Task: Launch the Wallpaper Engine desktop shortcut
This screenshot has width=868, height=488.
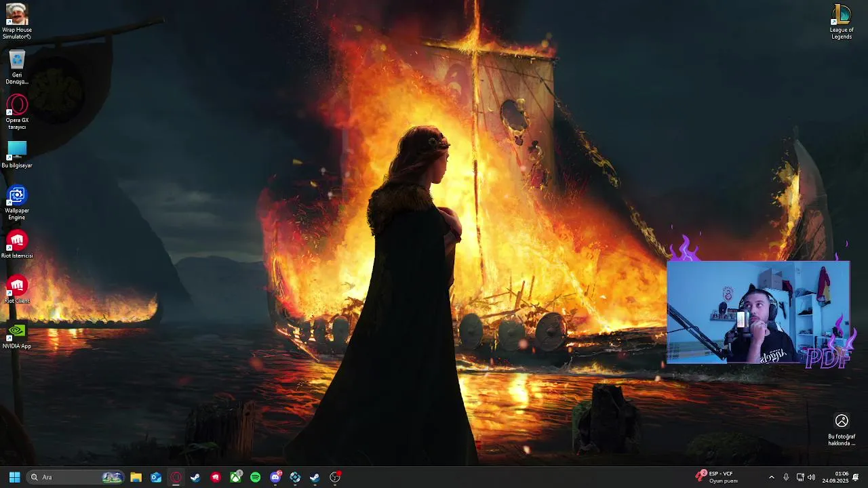Action: click(x=16, y=203)
